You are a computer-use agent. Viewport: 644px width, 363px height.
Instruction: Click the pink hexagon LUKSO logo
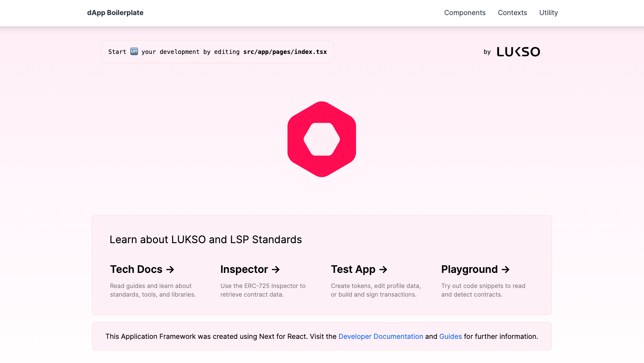pyautogui.click(x=322, y=139)
